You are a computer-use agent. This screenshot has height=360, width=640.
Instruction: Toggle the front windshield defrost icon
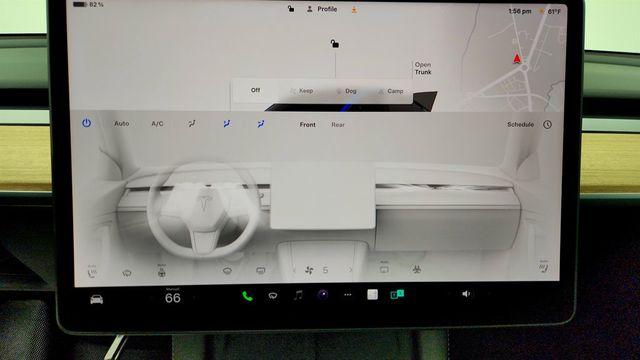(227, 270)
